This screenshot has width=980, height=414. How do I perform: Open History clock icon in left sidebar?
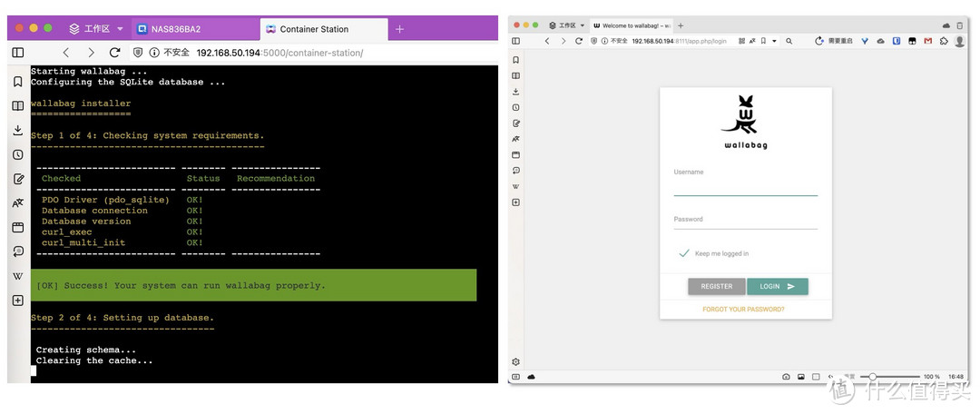17,155
